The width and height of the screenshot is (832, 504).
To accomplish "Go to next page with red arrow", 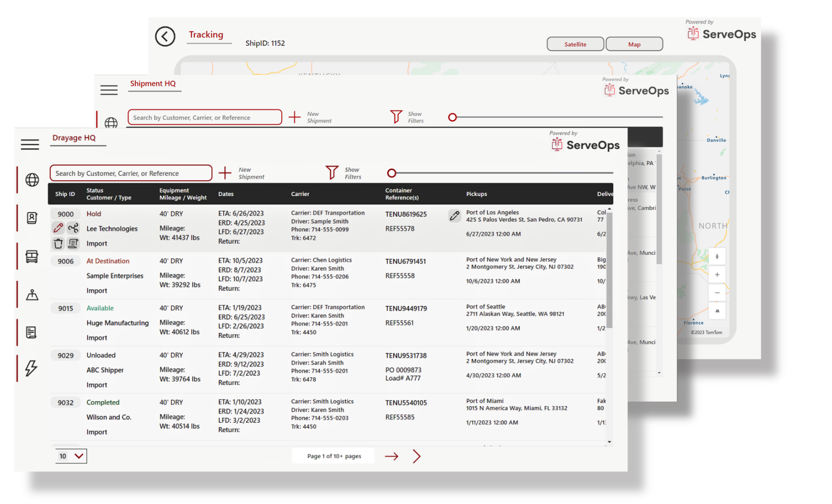I will [x=391, y=456].
